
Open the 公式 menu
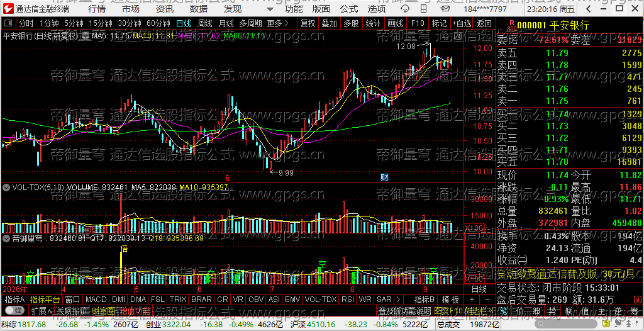(x=348, y=9)
